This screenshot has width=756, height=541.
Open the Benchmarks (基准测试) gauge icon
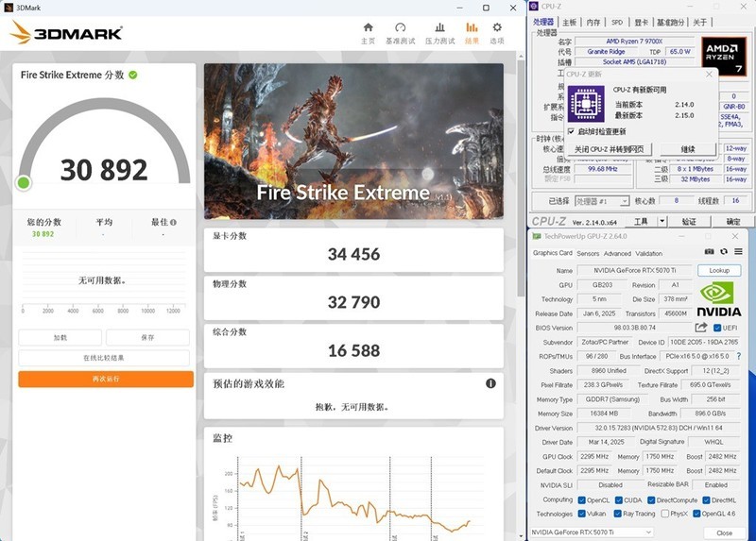400,27
